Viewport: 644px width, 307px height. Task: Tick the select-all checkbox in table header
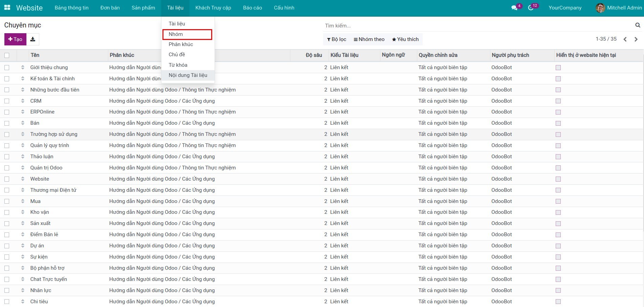click(7, 55)
